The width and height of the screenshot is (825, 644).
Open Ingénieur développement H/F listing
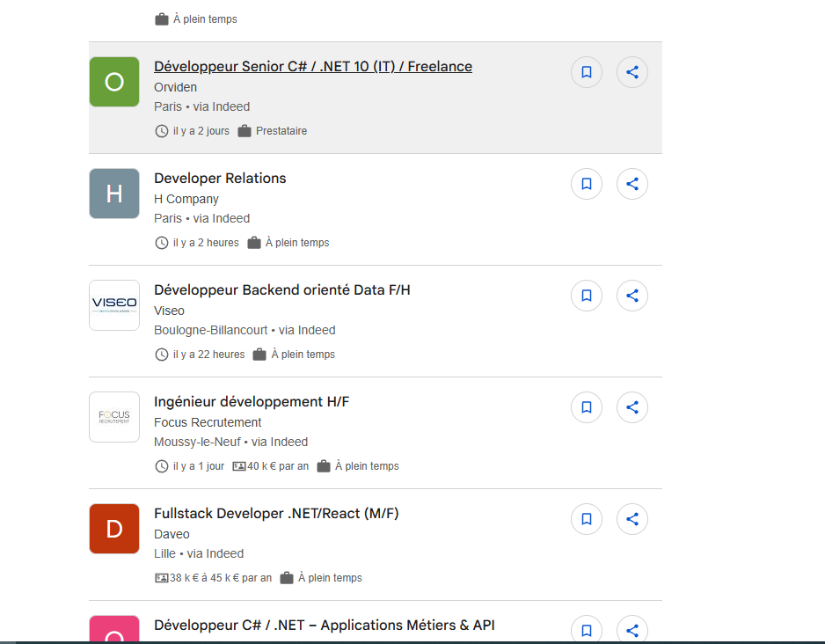[x=252, y=402]
